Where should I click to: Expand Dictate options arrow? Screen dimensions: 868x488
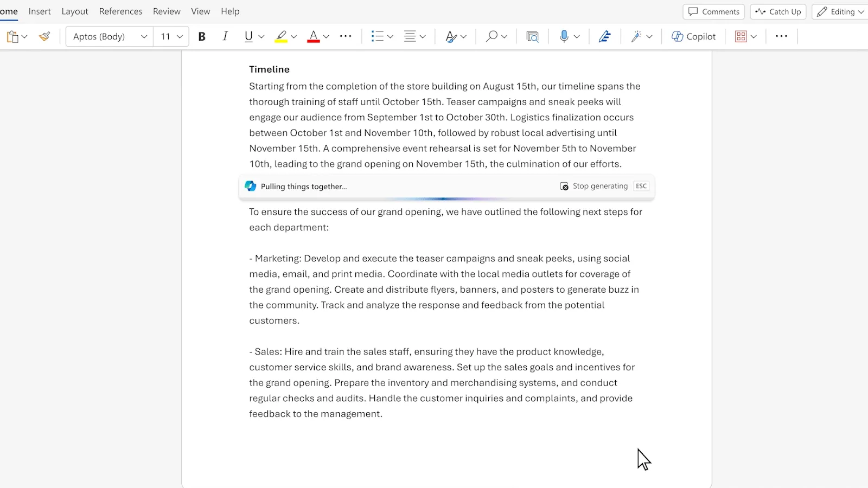577,36
